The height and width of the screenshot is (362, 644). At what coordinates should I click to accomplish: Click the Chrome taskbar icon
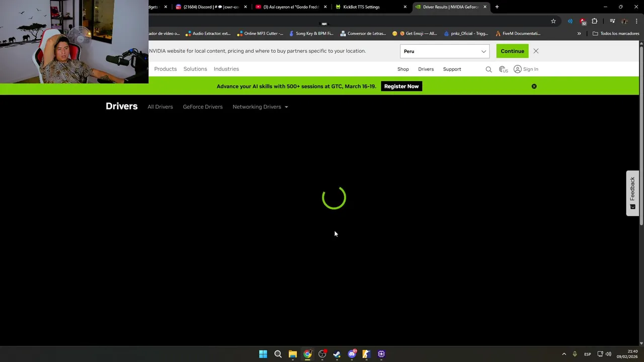click(307, 354)
